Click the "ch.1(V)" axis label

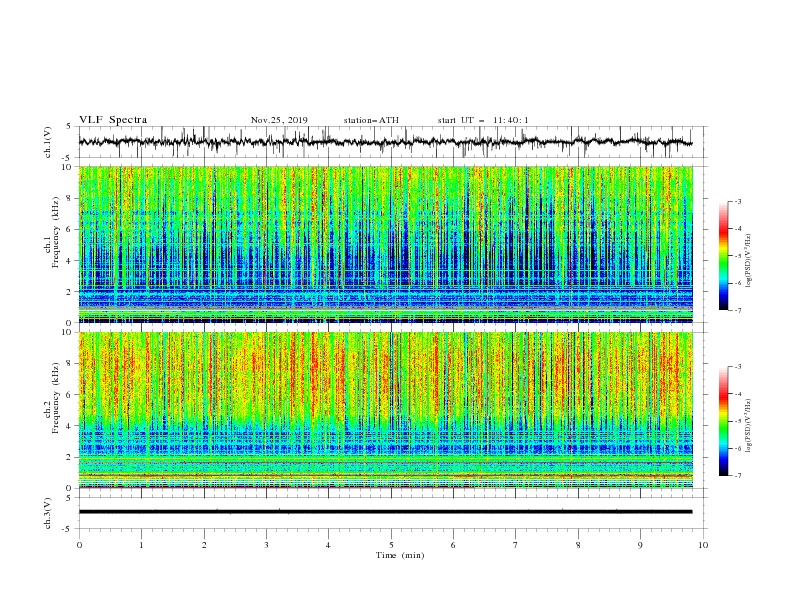point(48,142)
